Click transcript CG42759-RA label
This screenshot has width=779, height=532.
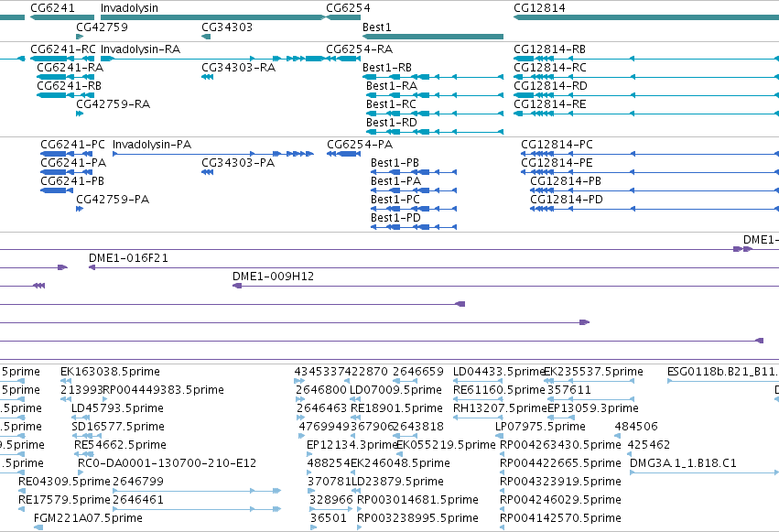point(114,103)
